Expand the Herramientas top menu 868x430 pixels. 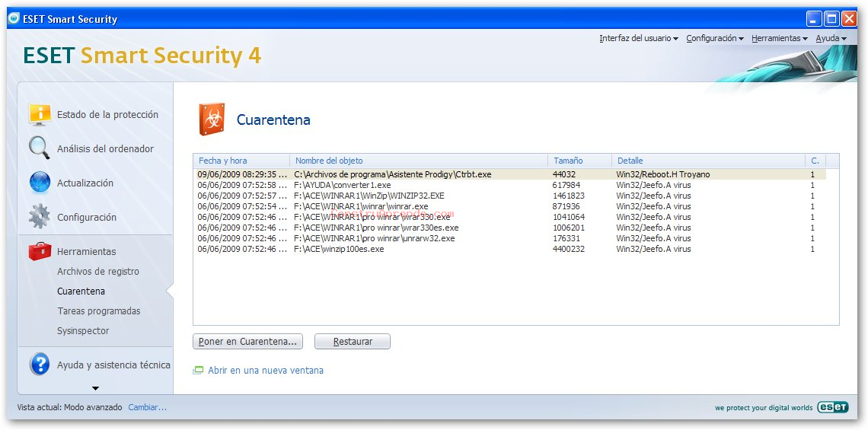pyautogui.click(x=779, y=38)
